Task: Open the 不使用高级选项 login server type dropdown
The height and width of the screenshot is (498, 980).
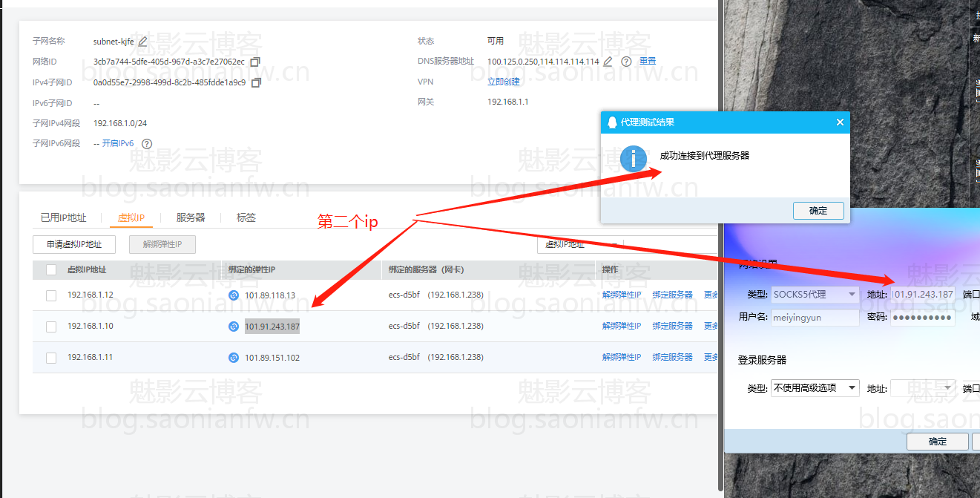Action: [x=815, y=388]
